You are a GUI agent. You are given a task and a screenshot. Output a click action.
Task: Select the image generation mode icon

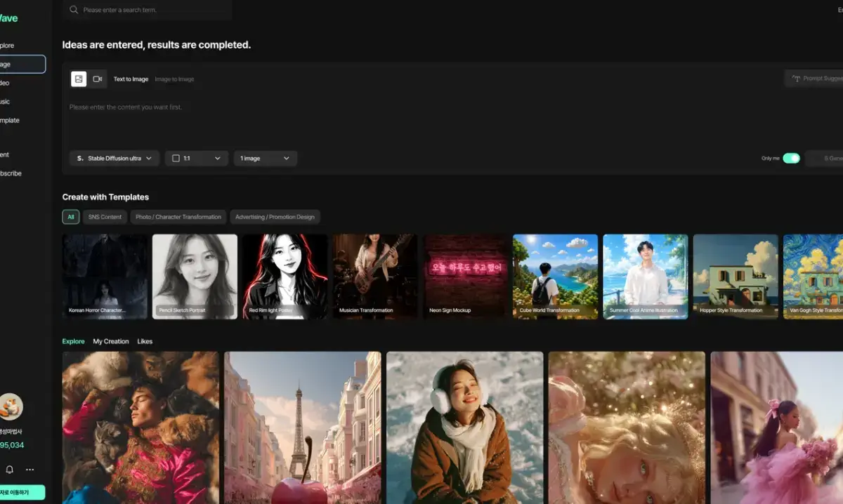tap(79, 79)
